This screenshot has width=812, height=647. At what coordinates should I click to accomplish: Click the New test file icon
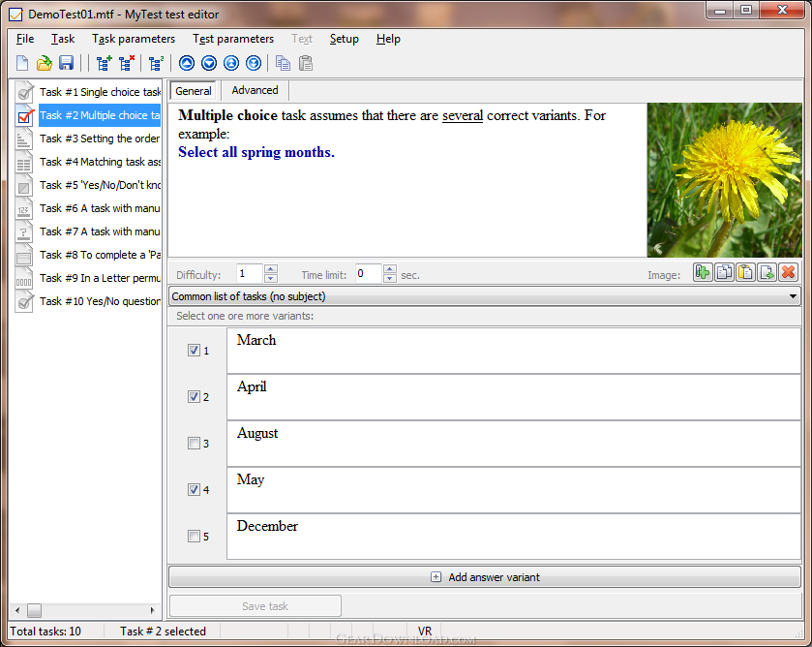coord(22,63)
